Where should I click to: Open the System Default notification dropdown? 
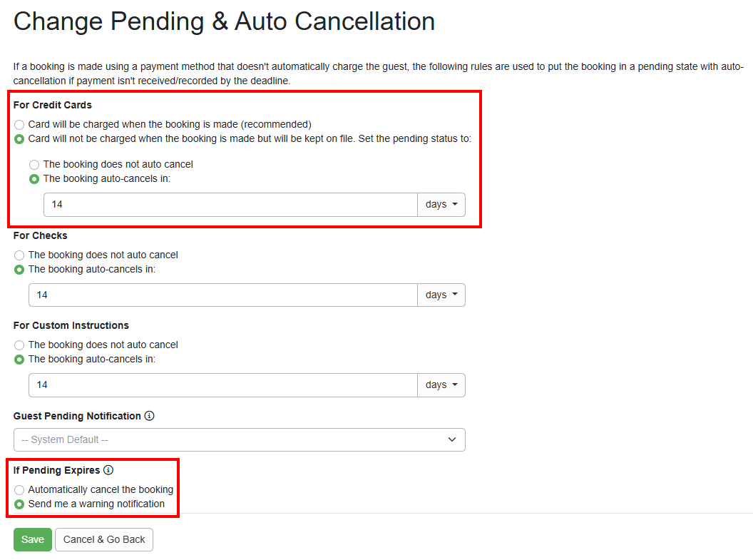coord(239,439)
